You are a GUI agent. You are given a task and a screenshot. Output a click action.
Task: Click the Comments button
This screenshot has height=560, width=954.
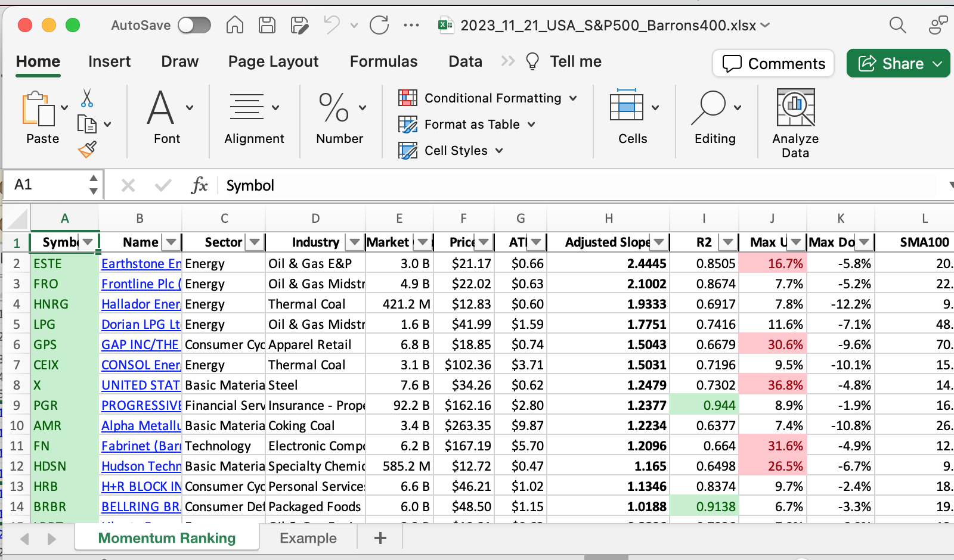[x=773, y=63]
